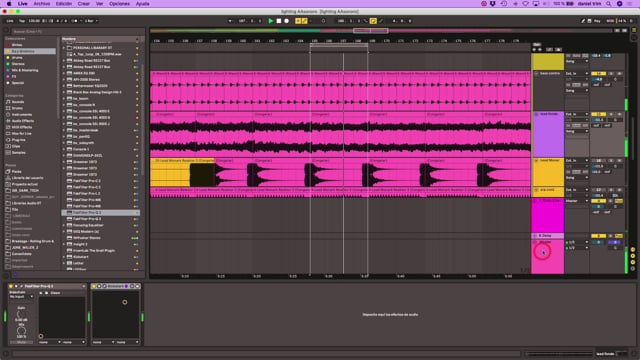Open Packs in browser Places
This screenshot has height=360, width=640.
(16, 172)
